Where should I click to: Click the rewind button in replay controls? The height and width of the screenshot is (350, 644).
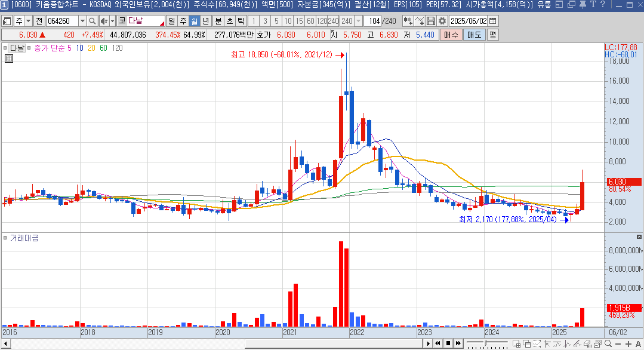438,343
